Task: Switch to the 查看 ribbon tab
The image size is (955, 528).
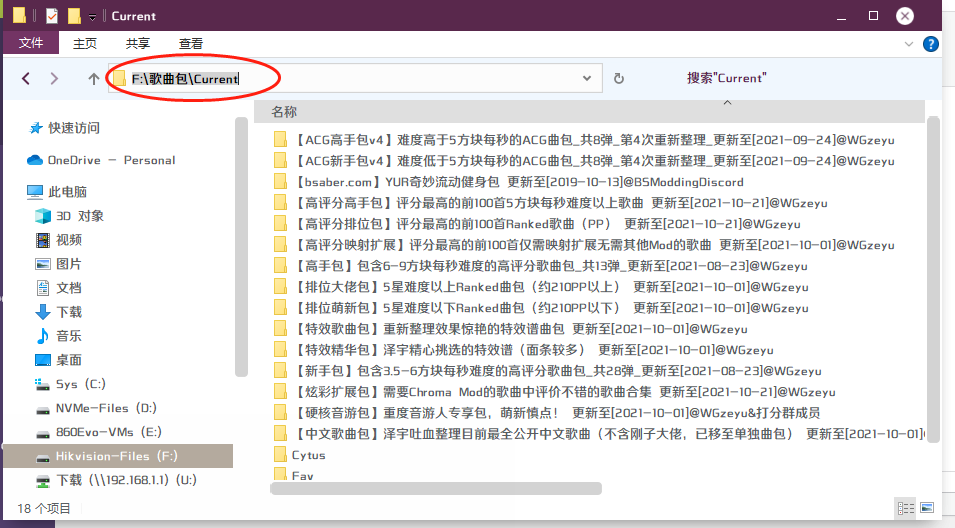Action: pyautogui.click(x=191, y=43)
